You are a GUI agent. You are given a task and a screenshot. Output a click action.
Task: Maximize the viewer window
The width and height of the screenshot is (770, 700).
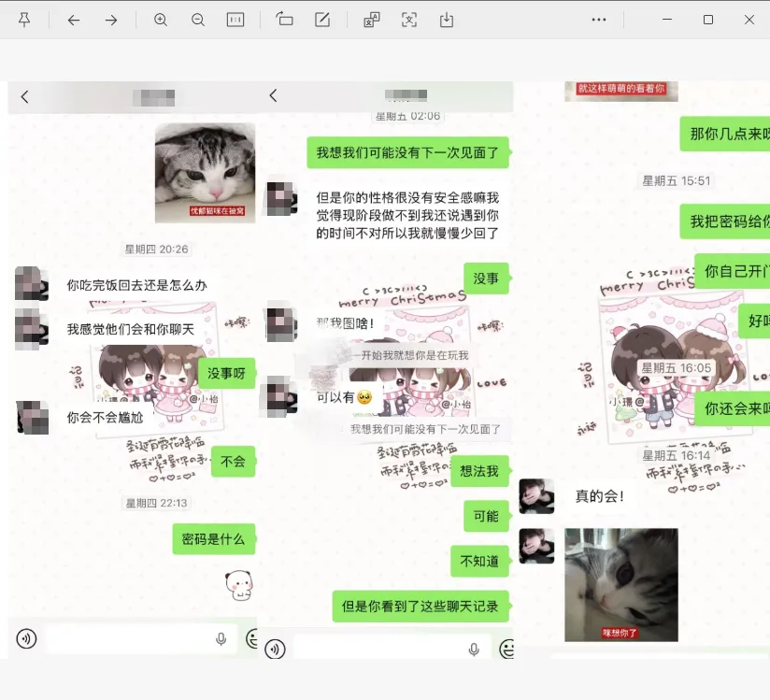click(708, 20)
